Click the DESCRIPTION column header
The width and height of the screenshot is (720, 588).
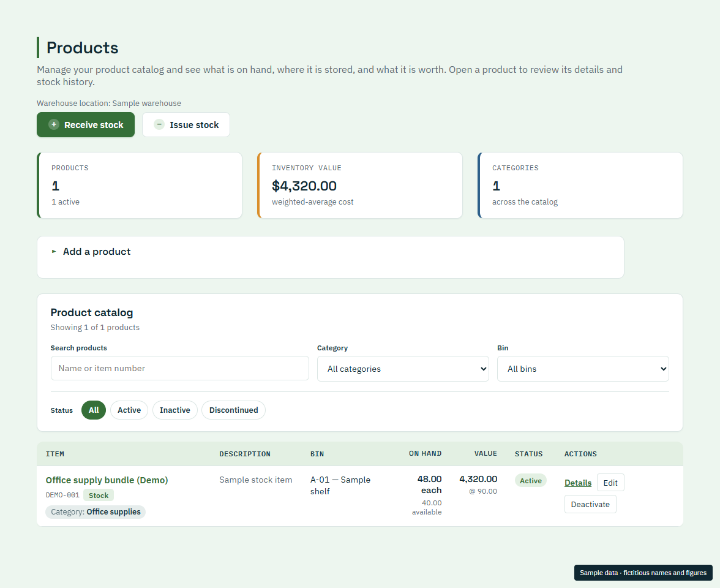245,454
